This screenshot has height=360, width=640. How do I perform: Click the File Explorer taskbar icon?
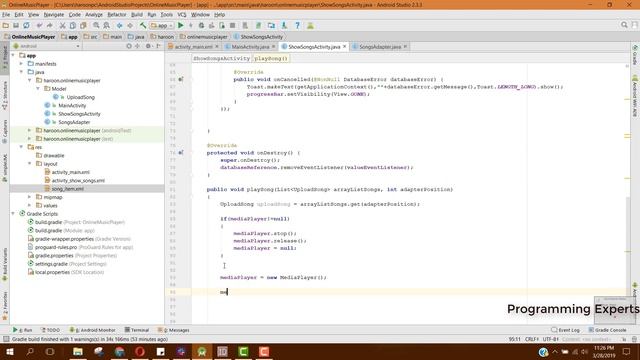[78, 351]
